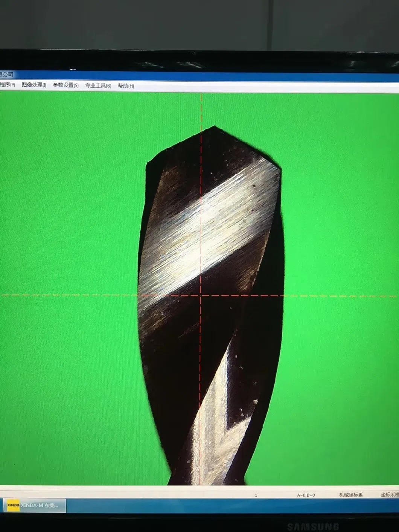Click the yellow XINDA logo in taskbar

click(x=13, y=505)
